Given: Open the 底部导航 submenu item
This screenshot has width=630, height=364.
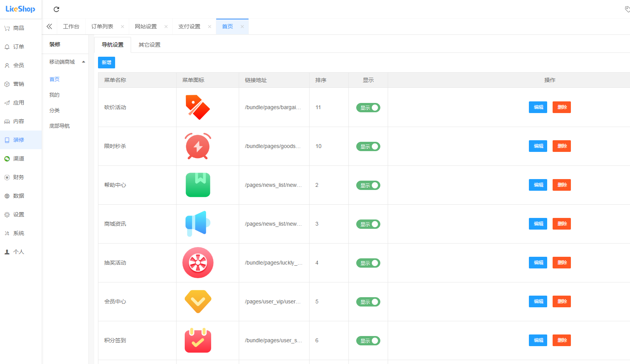Looking at the screenshot, I should 59,126.
